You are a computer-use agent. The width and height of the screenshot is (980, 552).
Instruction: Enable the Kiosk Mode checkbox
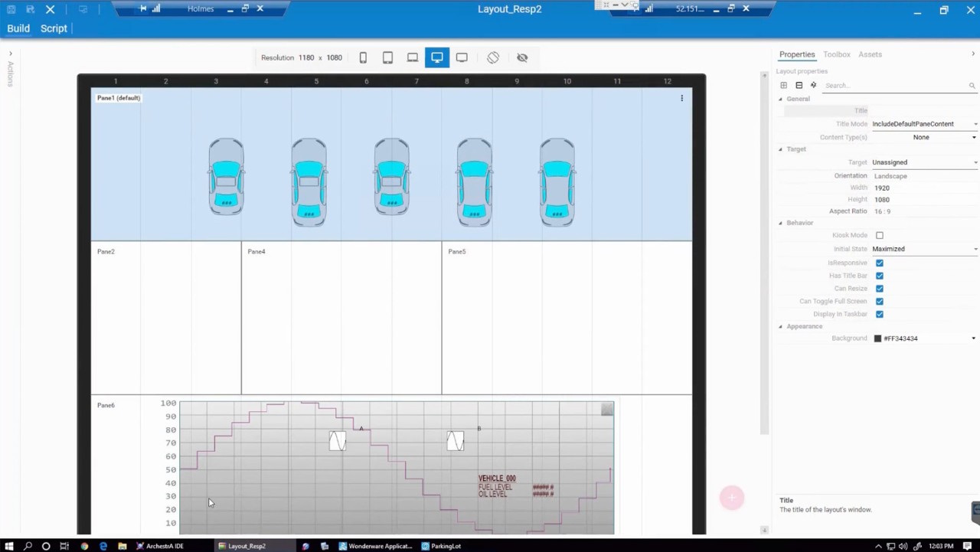pos(879,235)
